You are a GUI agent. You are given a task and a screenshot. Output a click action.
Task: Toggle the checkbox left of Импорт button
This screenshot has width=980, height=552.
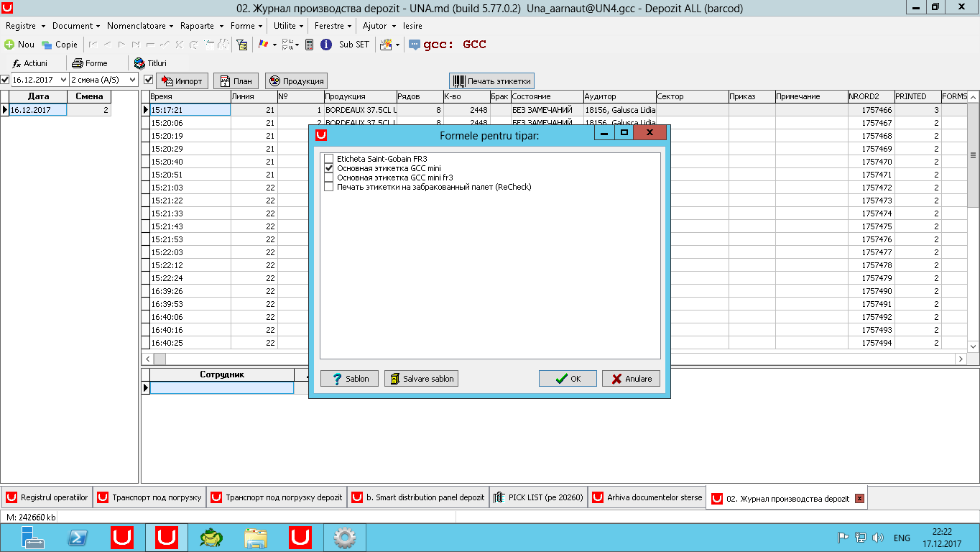149,80
